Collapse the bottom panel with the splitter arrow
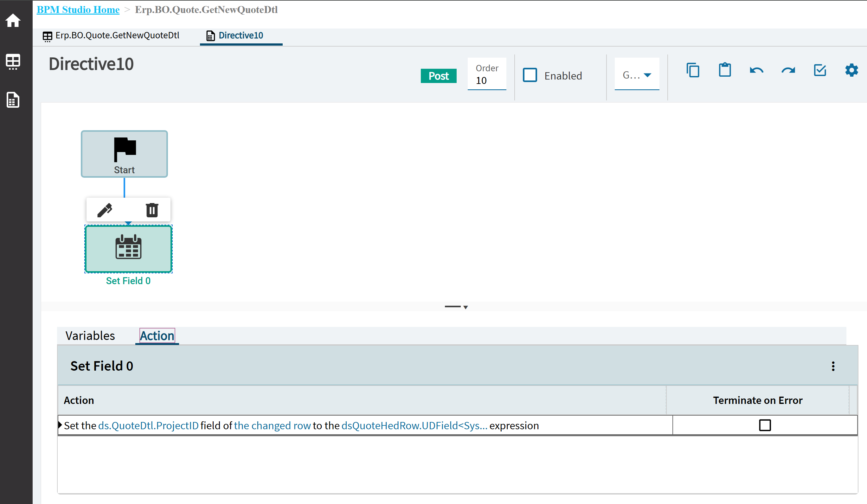 [465, 307]
